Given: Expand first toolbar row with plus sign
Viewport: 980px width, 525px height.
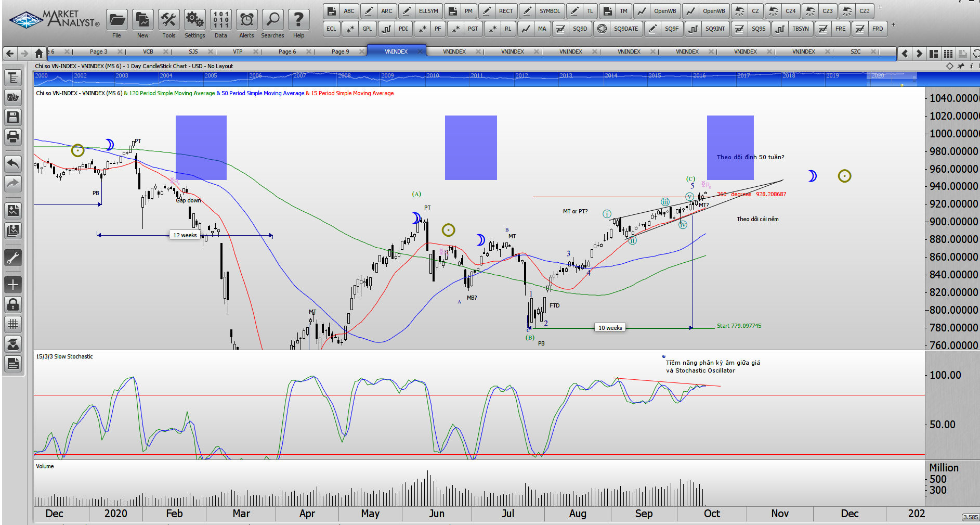Looking at the screenshot, I should pyautogui.click(x=880, y=7).
